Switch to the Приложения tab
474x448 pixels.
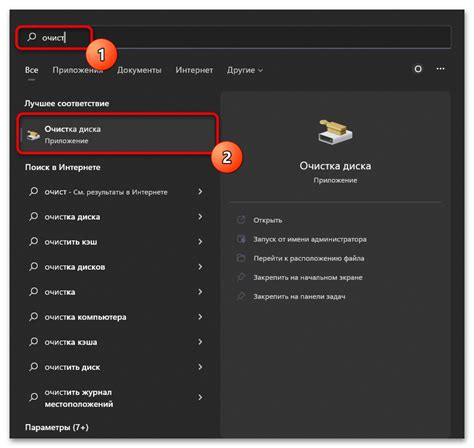click(x=77, y=70)
